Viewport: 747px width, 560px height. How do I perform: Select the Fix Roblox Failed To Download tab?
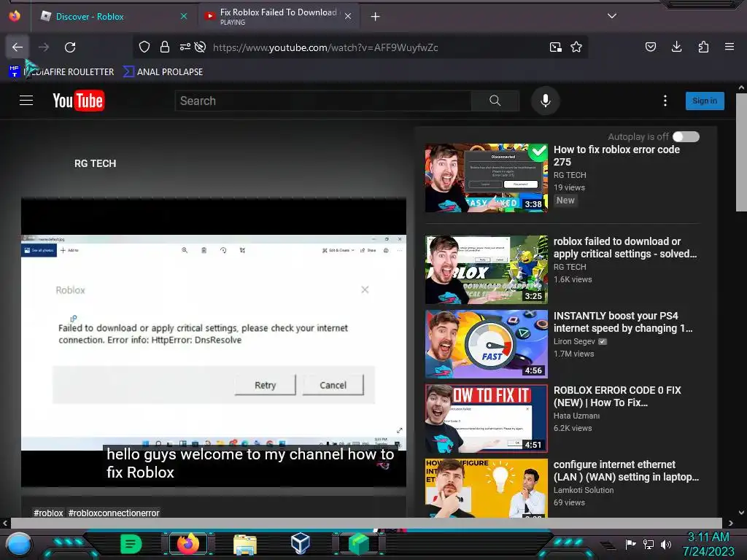279,17
